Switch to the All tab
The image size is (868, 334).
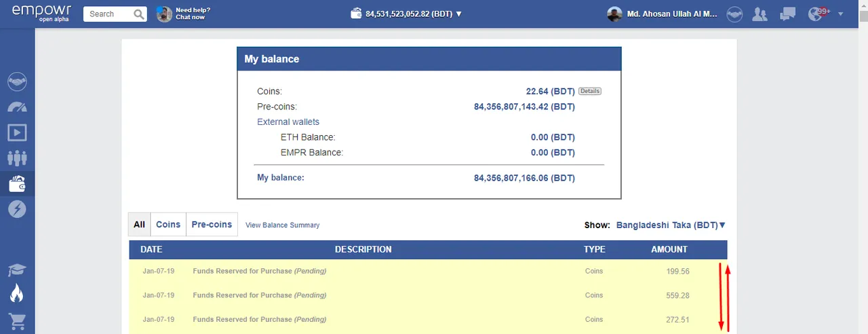140,224
